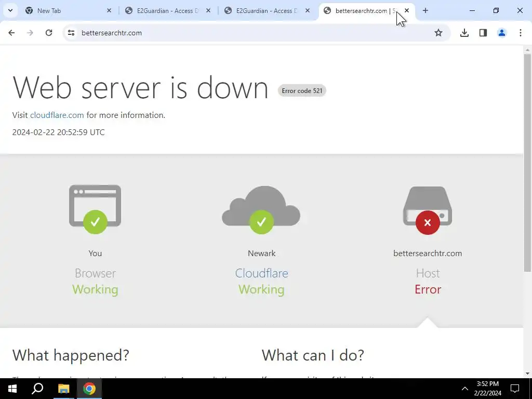
Task: Open the Windows notification center
Action: [x=515, y=389]
